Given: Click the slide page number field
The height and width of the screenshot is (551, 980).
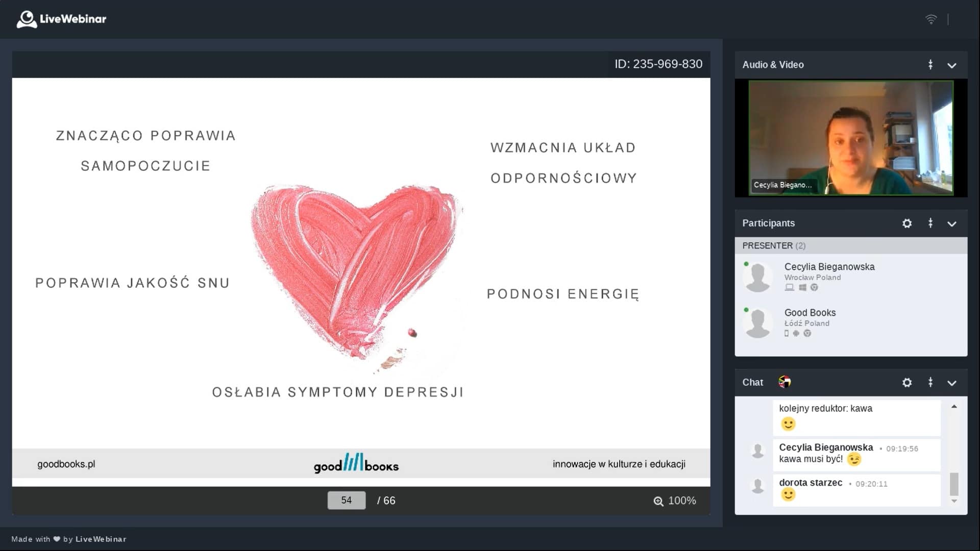Looking at the screenshot, I should [347, 500].
